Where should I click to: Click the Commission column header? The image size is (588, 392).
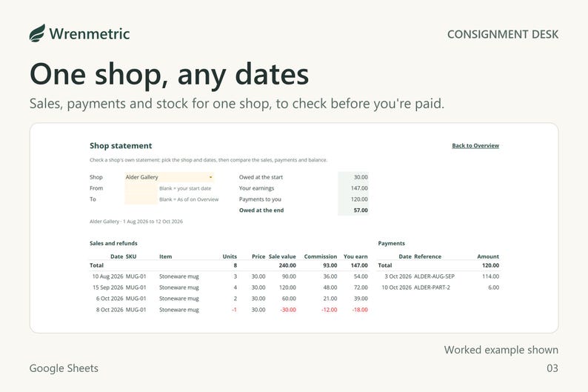pyautogui.click(x=320, y=256)
